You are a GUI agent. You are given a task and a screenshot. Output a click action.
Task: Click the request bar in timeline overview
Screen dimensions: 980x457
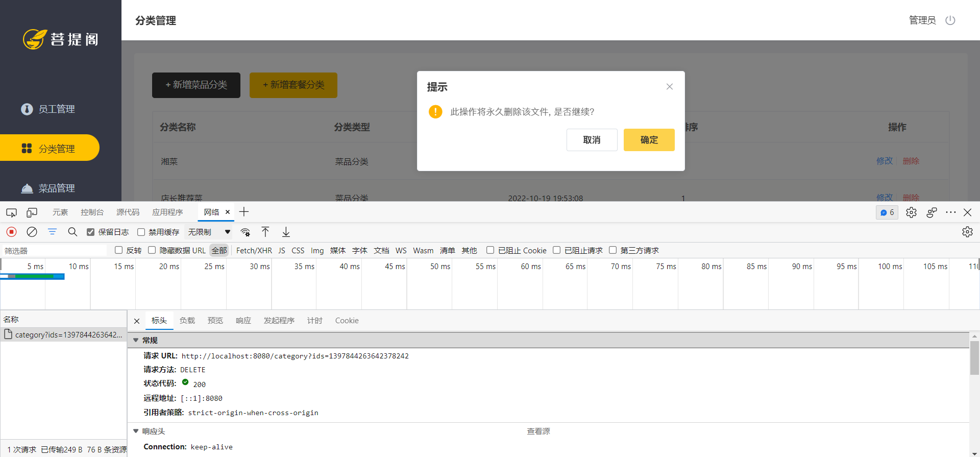(x=32, y=276)
